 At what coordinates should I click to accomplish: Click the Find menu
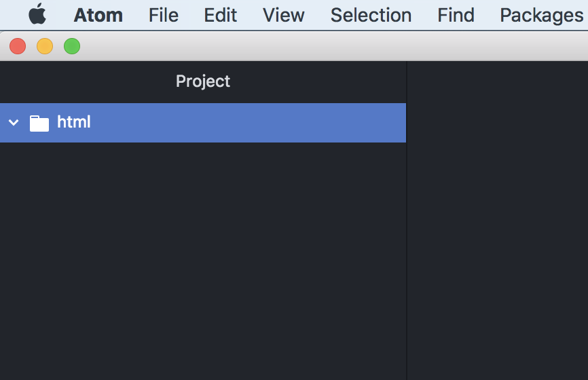tap(456, 15)
